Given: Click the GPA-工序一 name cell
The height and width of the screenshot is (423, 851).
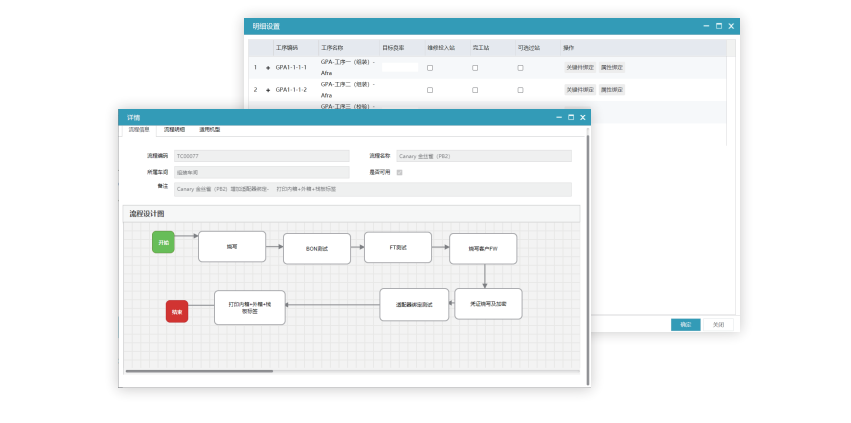Looking at the screenshot, I should point(348,67).
